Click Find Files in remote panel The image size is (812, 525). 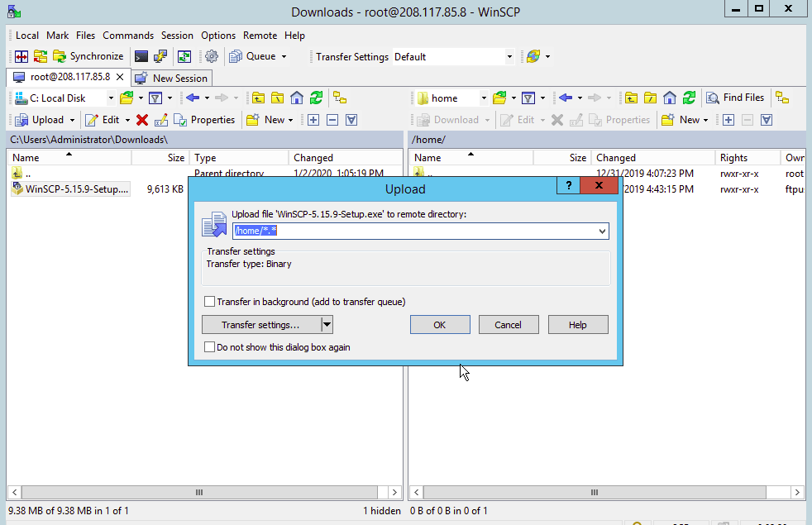735,98
